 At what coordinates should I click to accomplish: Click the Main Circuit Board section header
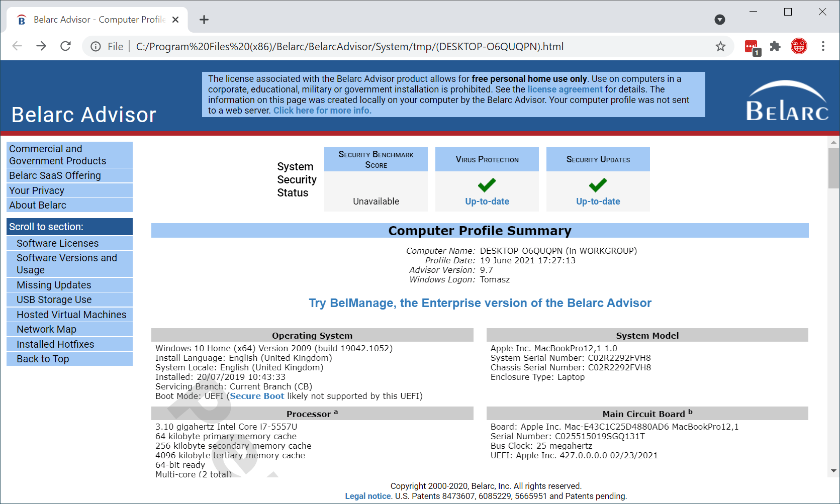[x=647, y=414]
